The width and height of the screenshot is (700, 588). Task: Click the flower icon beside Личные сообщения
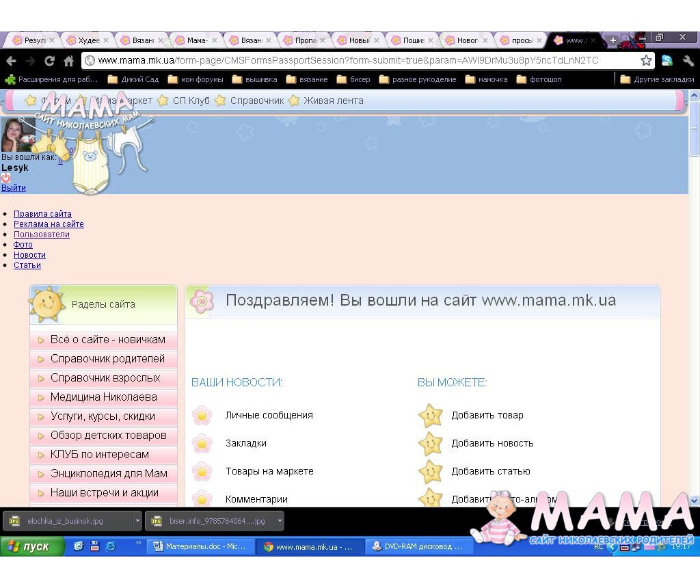tap(202, 415)
